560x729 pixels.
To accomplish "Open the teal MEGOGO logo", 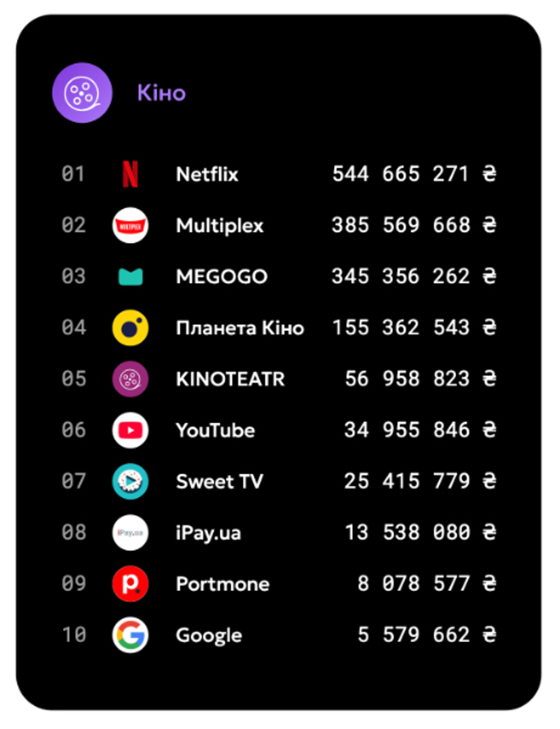I will (130, 276).
